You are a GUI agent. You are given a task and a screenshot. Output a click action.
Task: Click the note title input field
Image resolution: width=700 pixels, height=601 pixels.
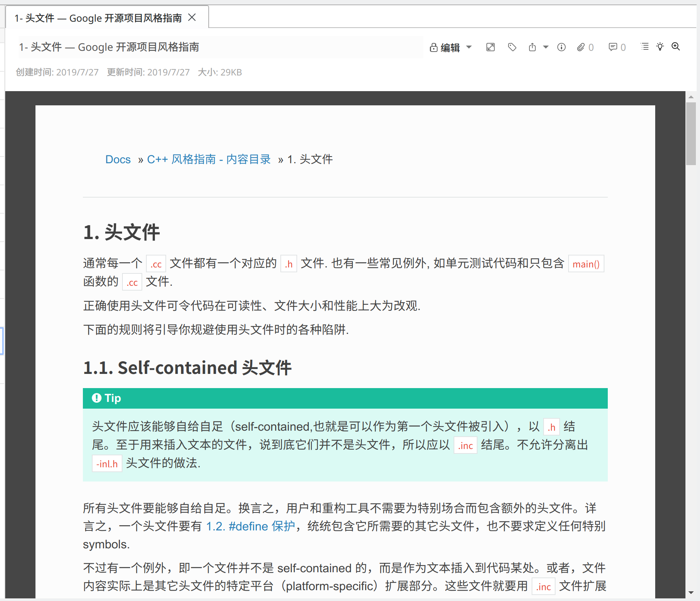[x=220, y=47]
